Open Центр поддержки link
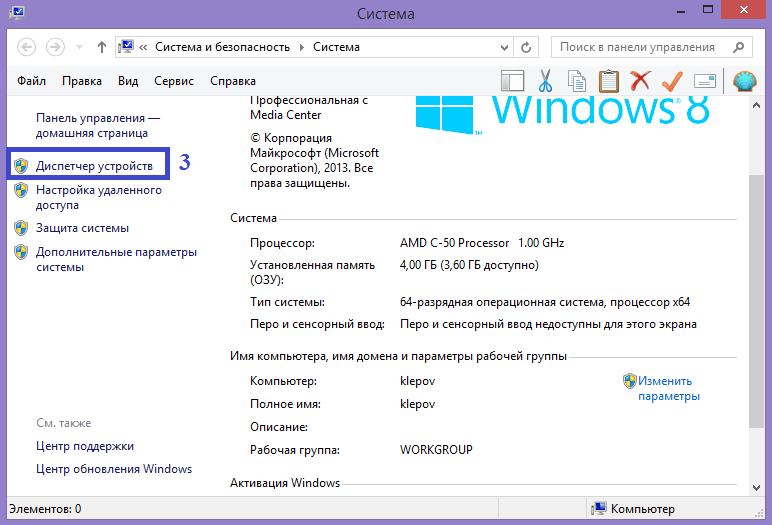 pyautogui.click(x=85, y=446)
